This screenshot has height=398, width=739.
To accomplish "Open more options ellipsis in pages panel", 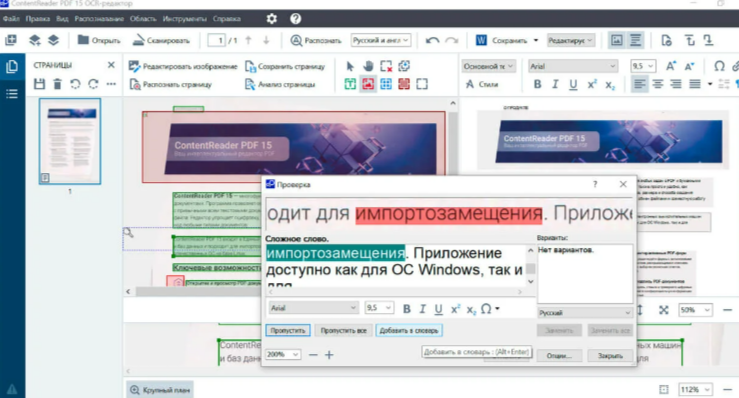I will (x=111, y=84).
